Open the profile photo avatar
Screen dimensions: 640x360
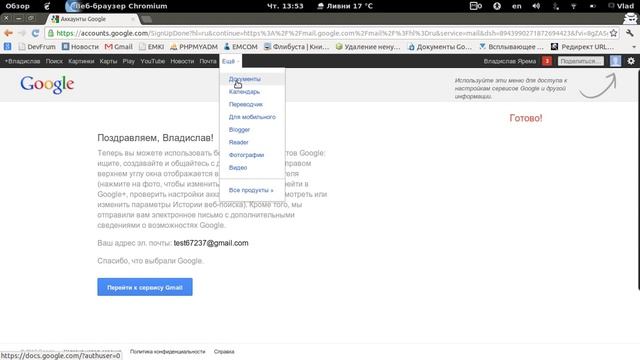point(616,61)
